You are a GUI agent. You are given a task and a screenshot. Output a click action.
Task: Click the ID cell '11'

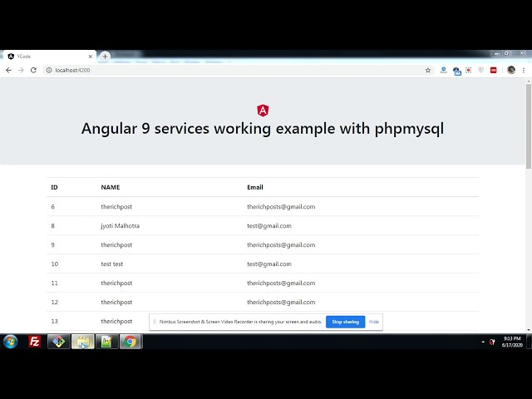pyautogui.click(x=55, y=283)
